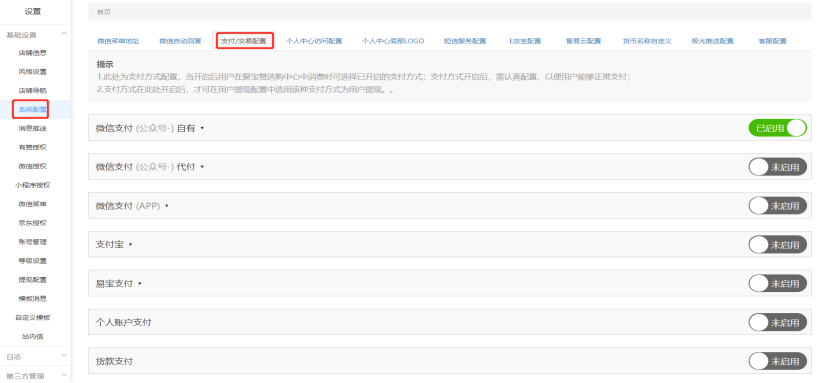The image size is (829, 383).
Task: Turn on the 微信支付 (APP) switch
Action: coord(777,206)
